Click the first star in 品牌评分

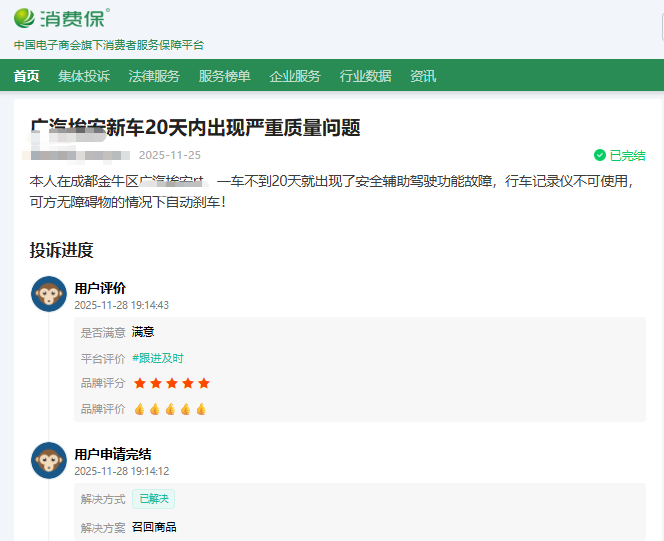click(x=140, y=383)
